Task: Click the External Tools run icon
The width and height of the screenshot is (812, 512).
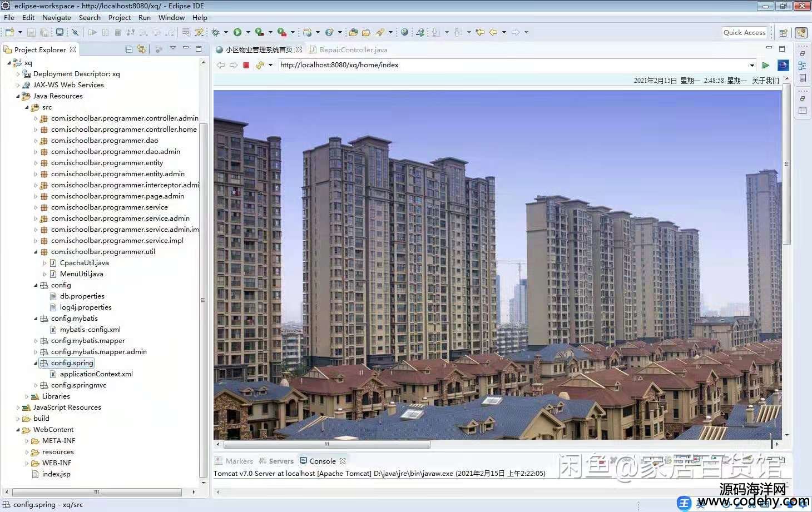Action: point(282,32)
